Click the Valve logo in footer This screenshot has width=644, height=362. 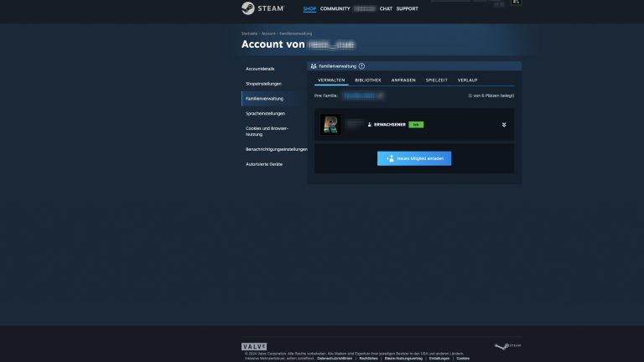[254, 346]
